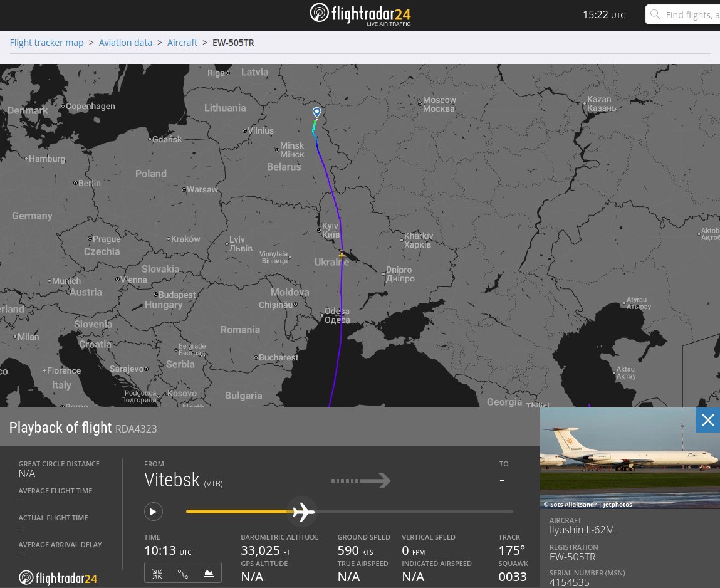
Task: Click the yellow aircraft marker on map
Action: pos(342,255)
